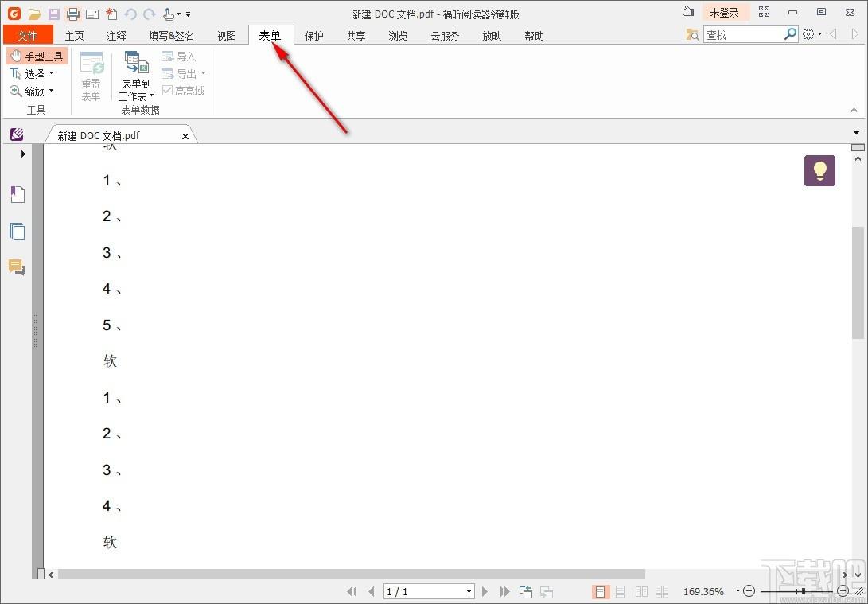Viewport: 868px width, 604px height.
Task: Switch to the 保护 ribbon tab
Action: point(314,36)
